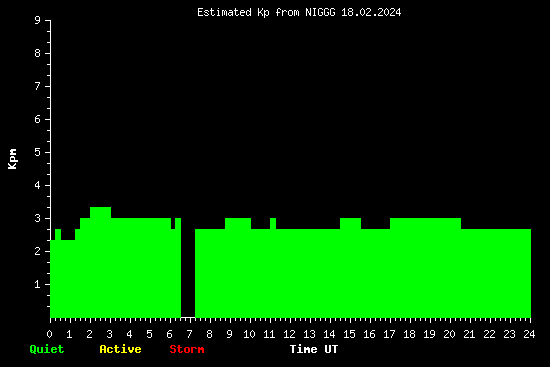
Task: Click the data gap near hour 7
Action: (x=188, y=267)
